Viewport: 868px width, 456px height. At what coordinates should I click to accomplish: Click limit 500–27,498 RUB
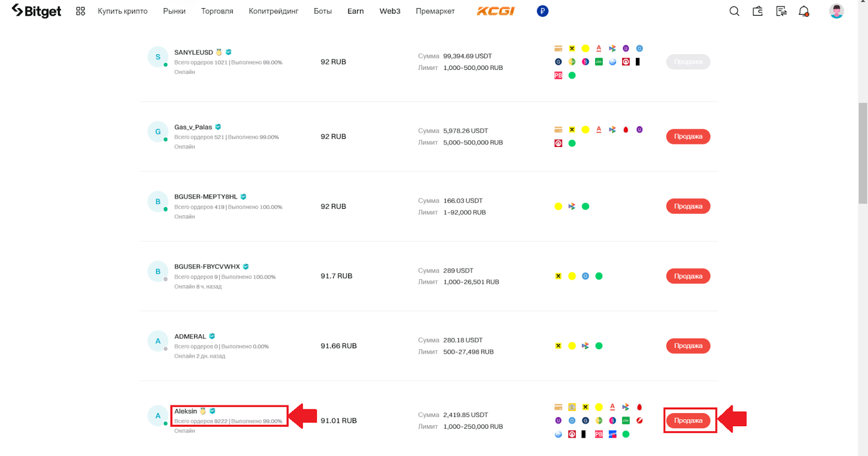pyautogui.click(x=468, y=352)
